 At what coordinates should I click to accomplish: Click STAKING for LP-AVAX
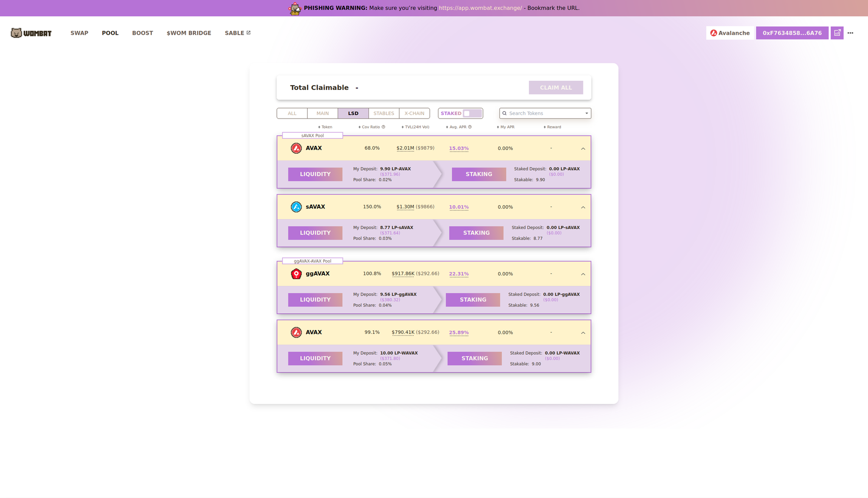click(479, 174)
